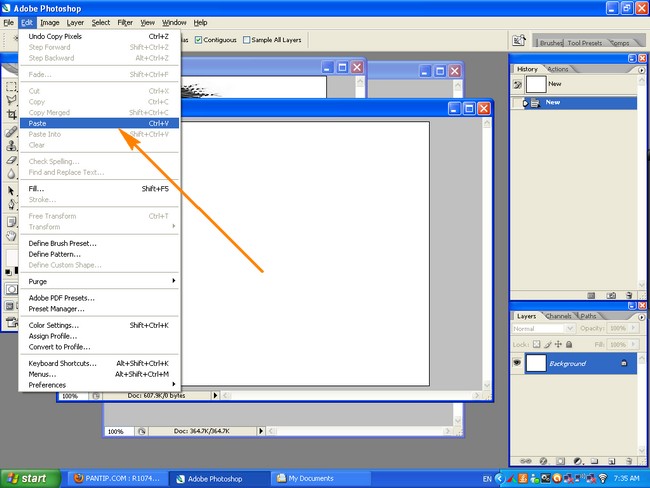Toggle lock position

coord(558,344)
